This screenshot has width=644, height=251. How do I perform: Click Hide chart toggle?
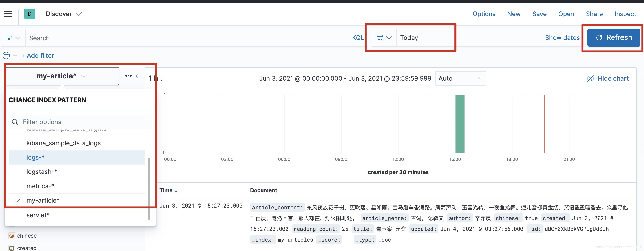(x=607, y=78)
